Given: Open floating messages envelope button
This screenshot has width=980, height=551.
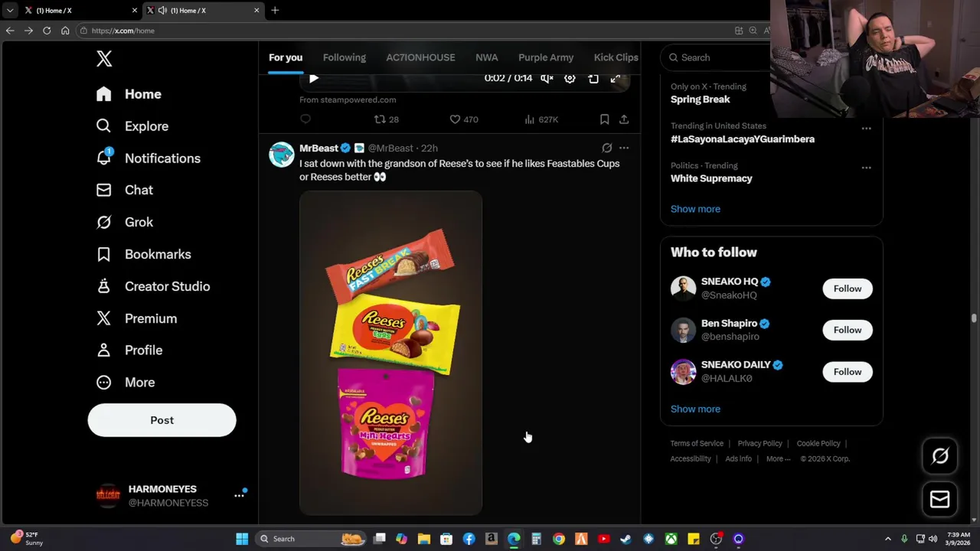Looking at the screenshot, I should [939, 500].
